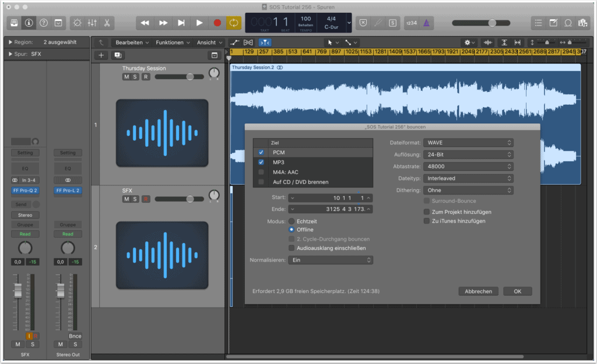Open the Dateiformat WAVE dropdown
Screen dimensions: 597x364
pos(468,143)
